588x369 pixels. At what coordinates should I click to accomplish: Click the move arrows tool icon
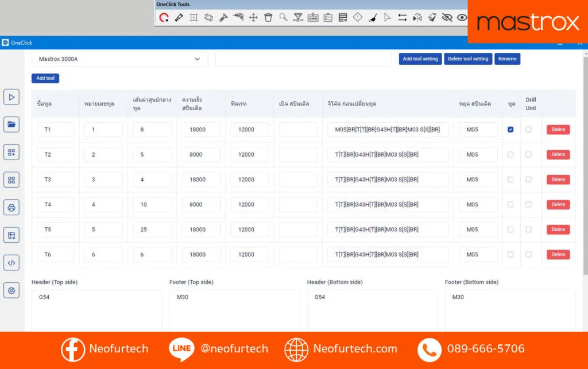[253, 18]
